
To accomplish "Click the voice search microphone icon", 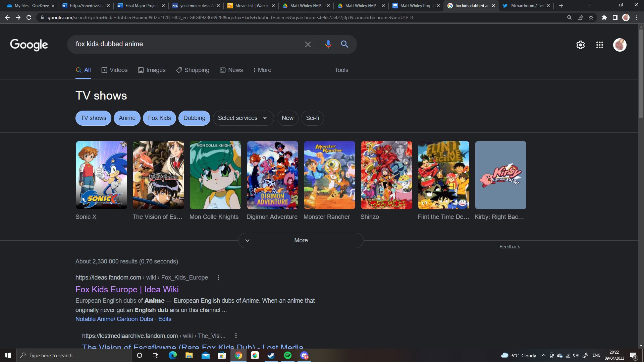I will click(328, 44).
